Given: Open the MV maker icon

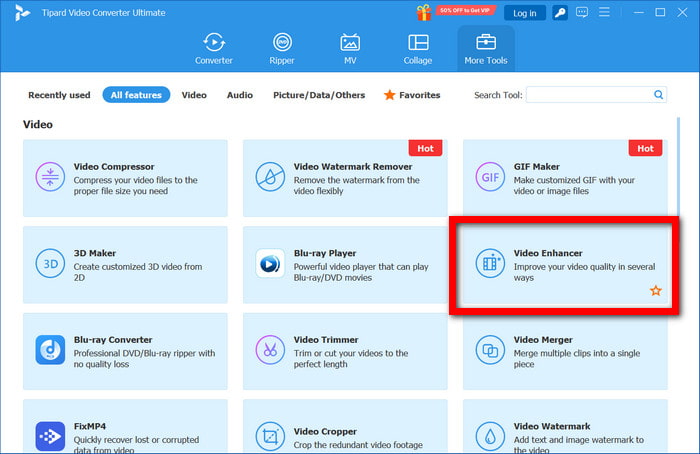Looking at the screenshot, I should [x=350, y=43].
